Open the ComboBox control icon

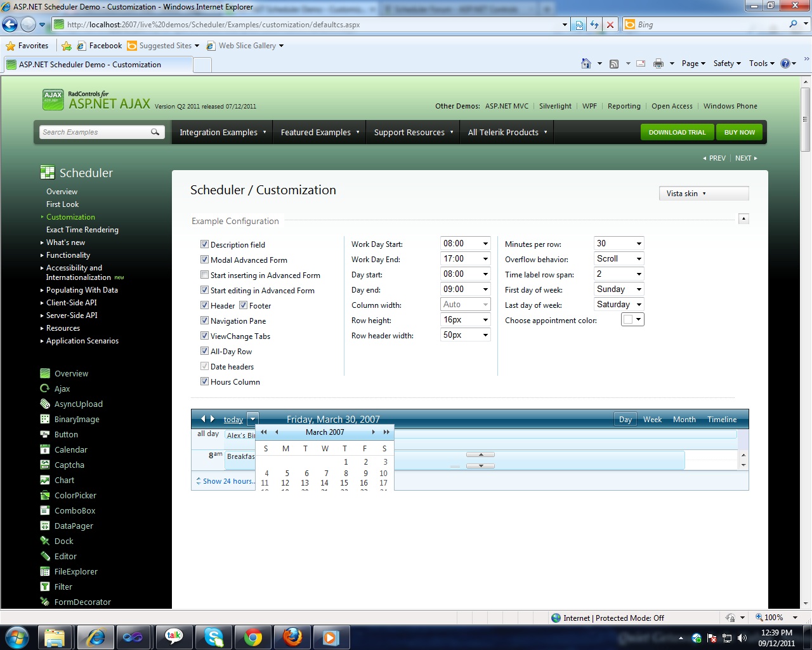[x=45, y=510]
